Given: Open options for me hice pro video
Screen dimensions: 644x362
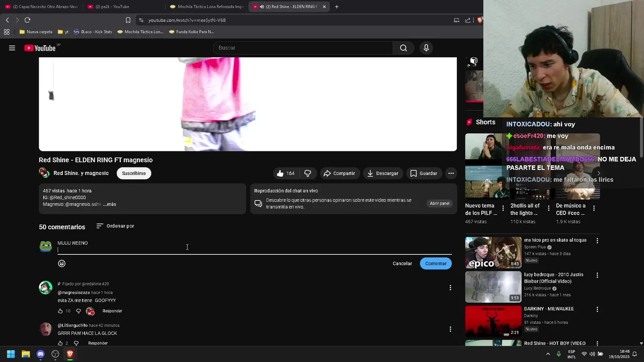Looking at the screenshot, I should 597,241.
